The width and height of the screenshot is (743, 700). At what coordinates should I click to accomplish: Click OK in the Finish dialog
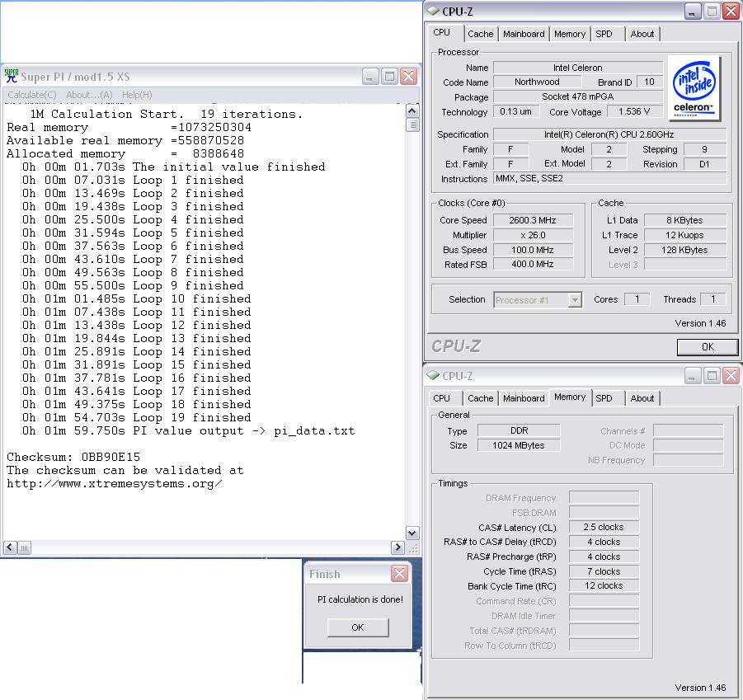pyautogui.click(x=358, y=627)
